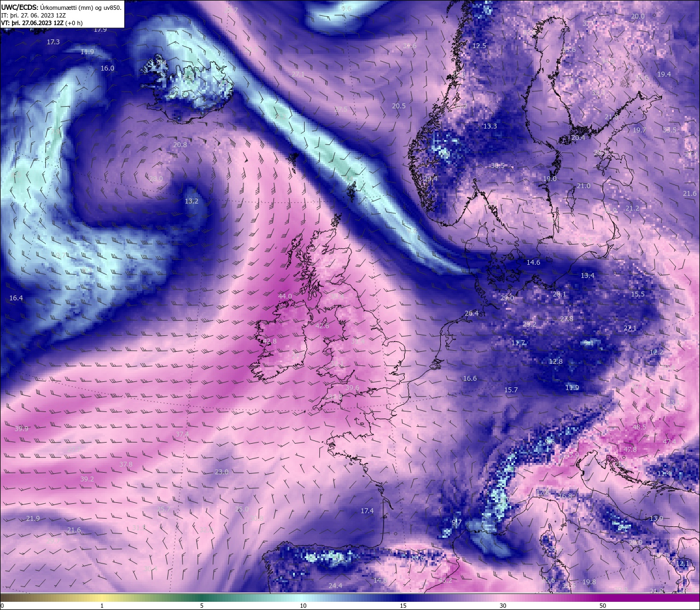
Task: Click the '30' tick on the color scale
Action: pos(503,606)
